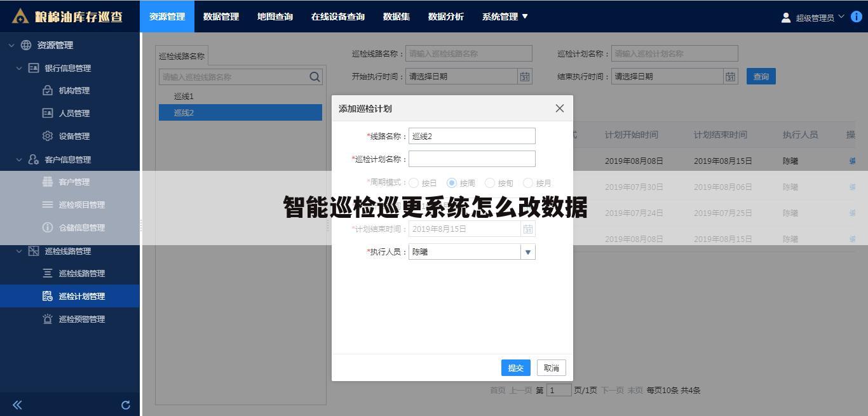Open the 开始执行时间 calendar icon
Viewport: 868px width, 416px height.
point(525,77)
